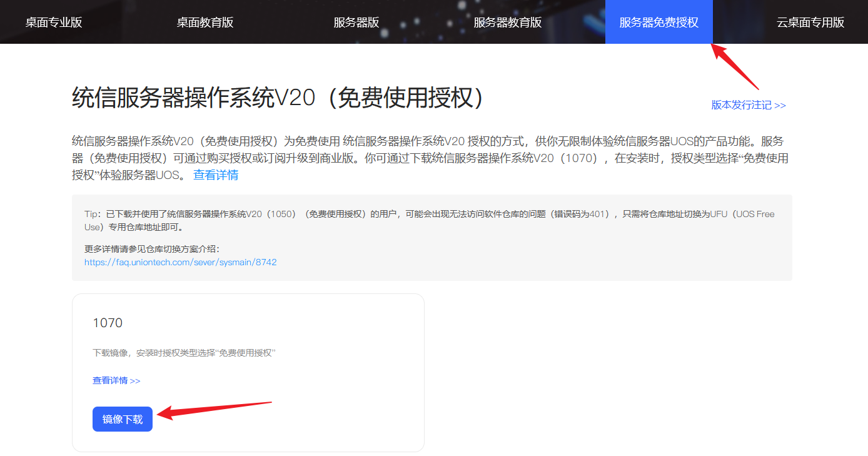868x456 pixels.
Task: Click the page title 统信服务器操作系统V20（免费使用授权）
Action: pos(278,98)
